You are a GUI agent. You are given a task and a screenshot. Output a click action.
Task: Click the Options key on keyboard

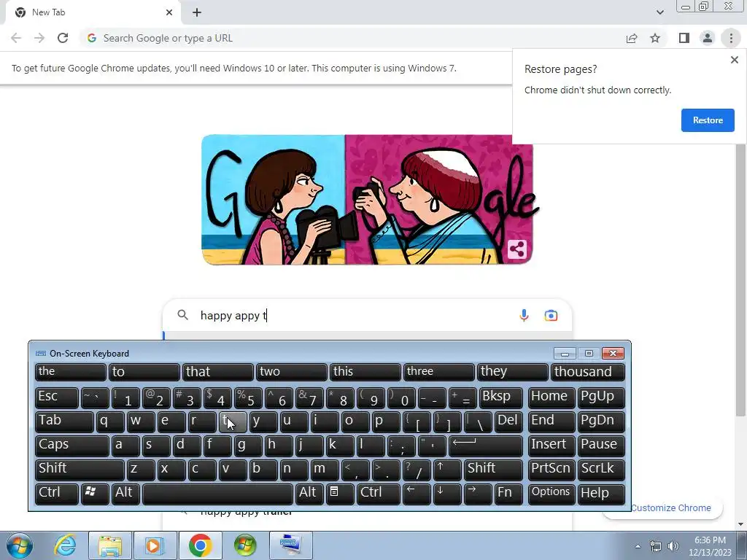(x=551, y=494)
